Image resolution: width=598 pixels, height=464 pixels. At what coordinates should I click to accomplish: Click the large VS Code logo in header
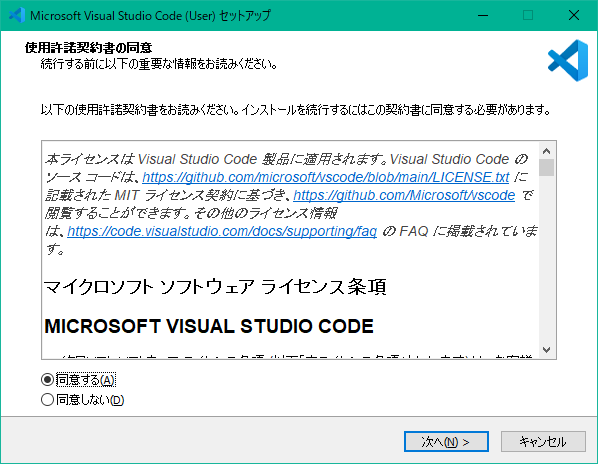pos(568,60)
